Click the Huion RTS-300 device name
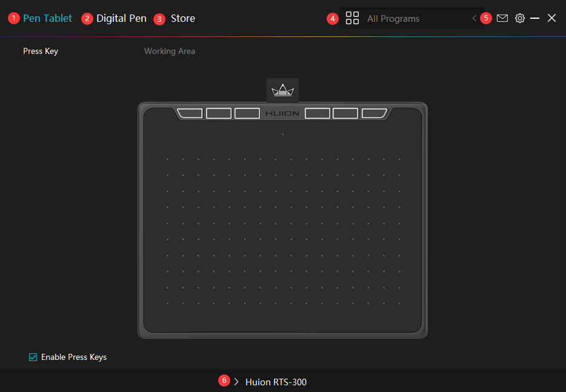 click(276, 382)
